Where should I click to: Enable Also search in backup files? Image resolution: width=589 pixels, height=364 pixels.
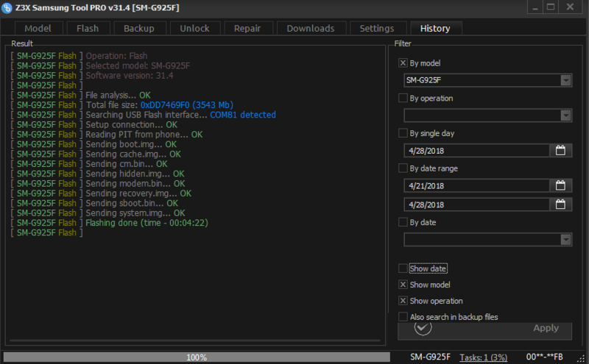click(403, 317)
